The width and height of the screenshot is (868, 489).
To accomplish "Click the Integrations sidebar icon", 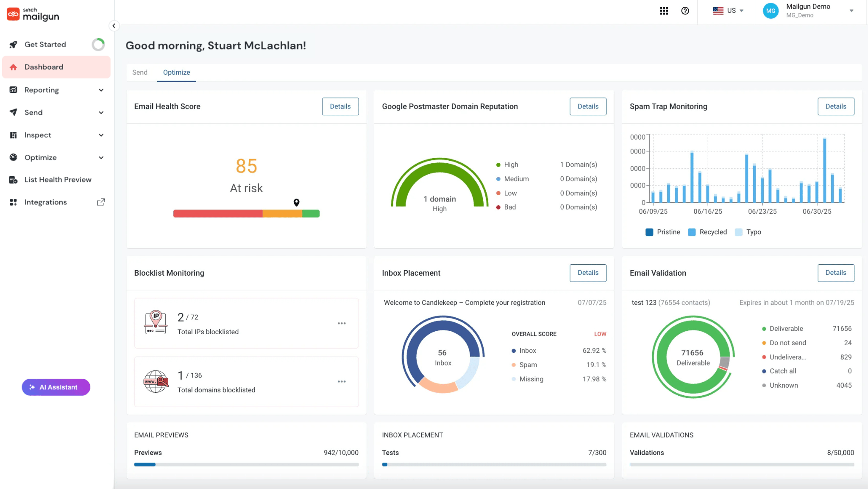I will [14, 202].
